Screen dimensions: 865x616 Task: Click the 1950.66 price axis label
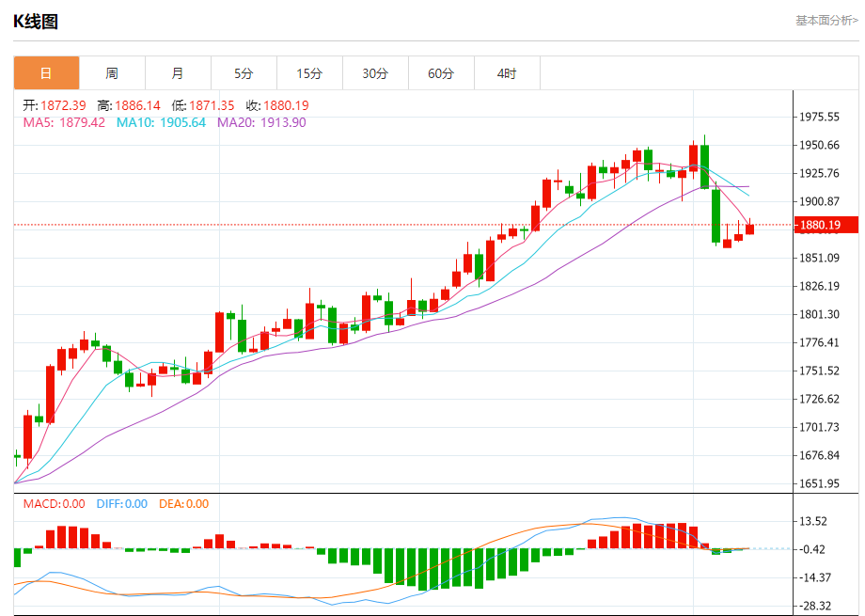(x=820, y=145)
